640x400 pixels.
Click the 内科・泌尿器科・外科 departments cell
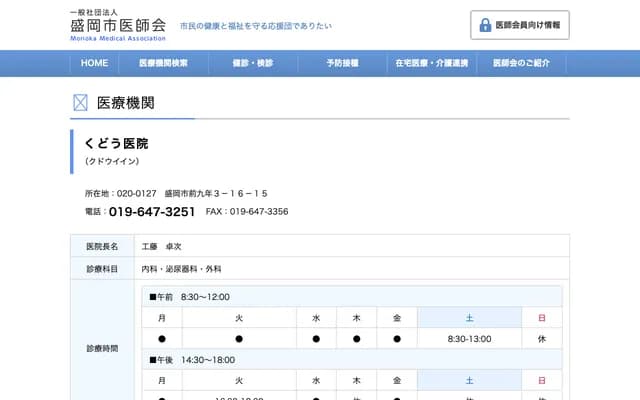tap(182, 269)
